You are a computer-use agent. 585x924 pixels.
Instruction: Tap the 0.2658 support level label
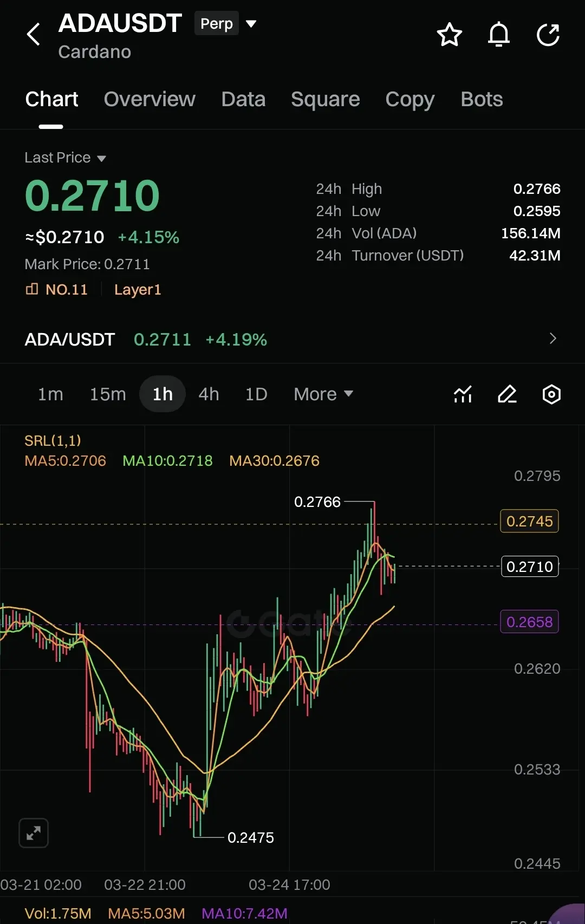pos(529,622)
